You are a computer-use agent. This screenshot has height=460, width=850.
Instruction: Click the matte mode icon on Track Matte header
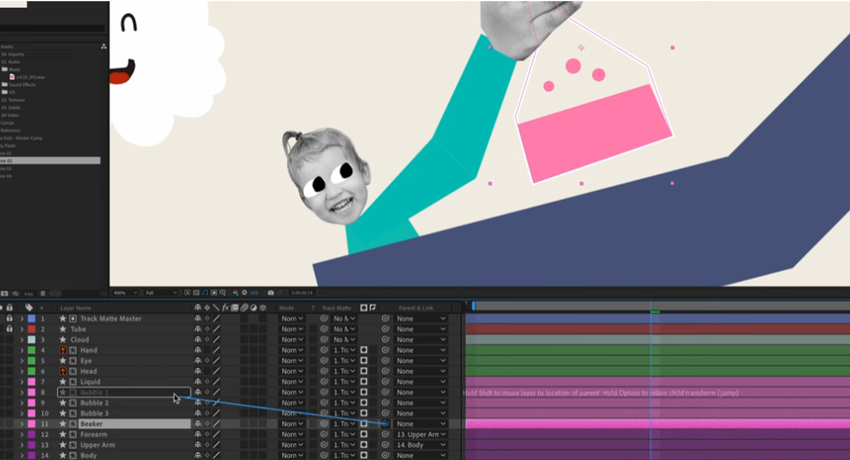pos(364,308)
